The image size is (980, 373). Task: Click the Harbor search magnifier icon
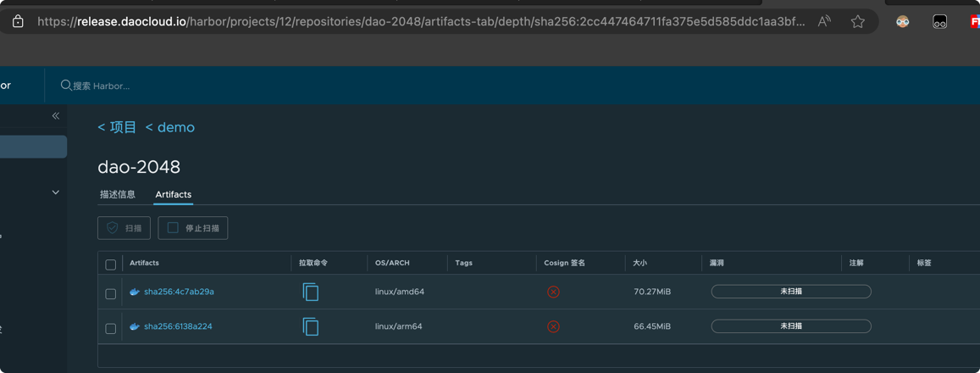coord(66,86)
